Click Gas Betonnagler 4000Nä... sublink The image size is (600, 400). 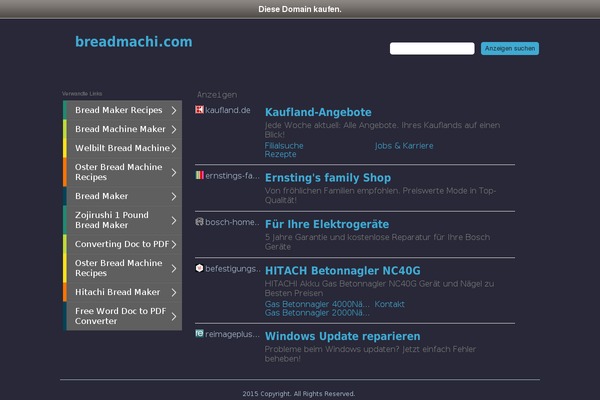pyautogui.click(x=317, y=304)
